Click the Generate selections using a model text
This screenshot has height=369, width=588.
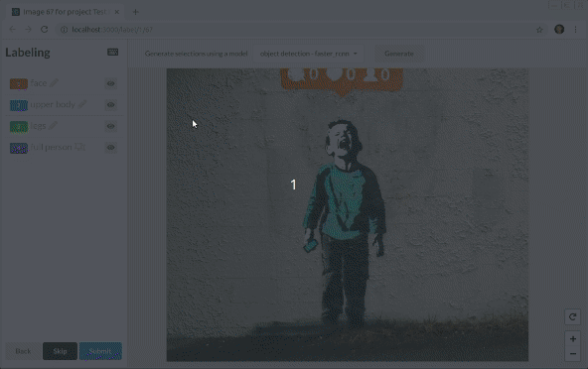click(196, 54)
